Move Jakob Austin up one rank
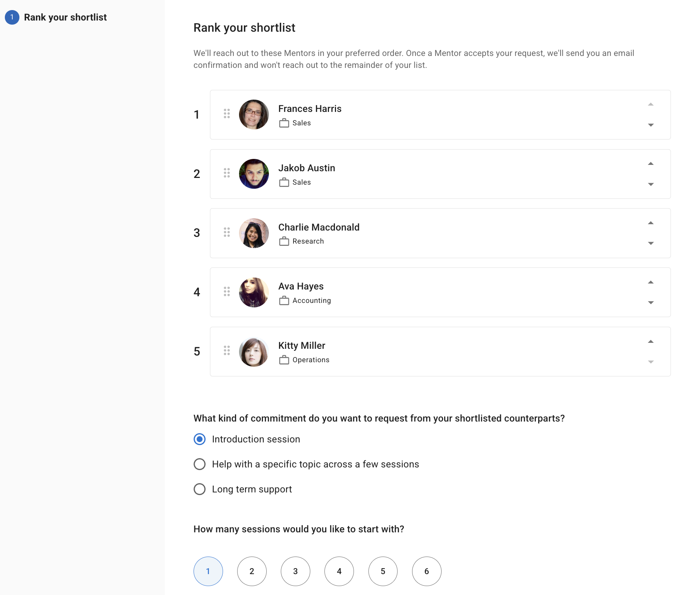 point(650,164)
